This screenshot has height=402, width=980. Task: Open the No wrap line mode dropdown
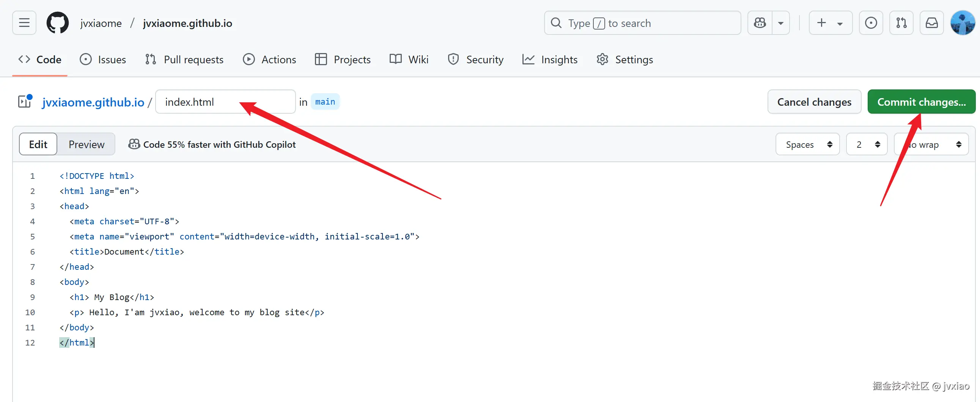pos(931,144)
